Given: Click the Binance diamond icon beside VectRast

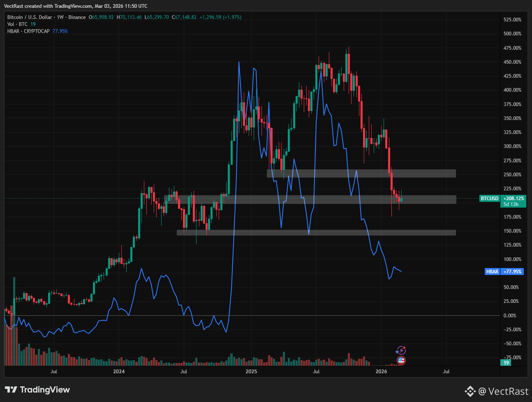Looking at the screenshot, I should [x=470, y=391].
